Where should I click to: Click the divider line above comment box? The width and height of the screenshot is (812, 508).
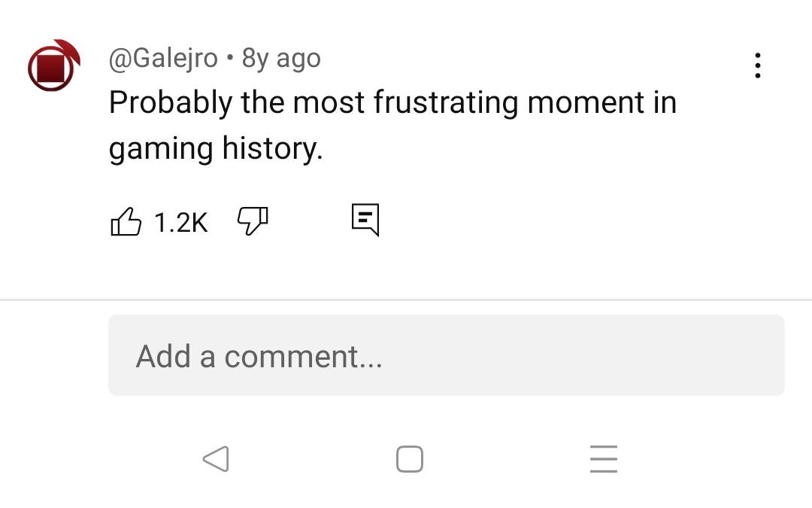tap(406, 300)
